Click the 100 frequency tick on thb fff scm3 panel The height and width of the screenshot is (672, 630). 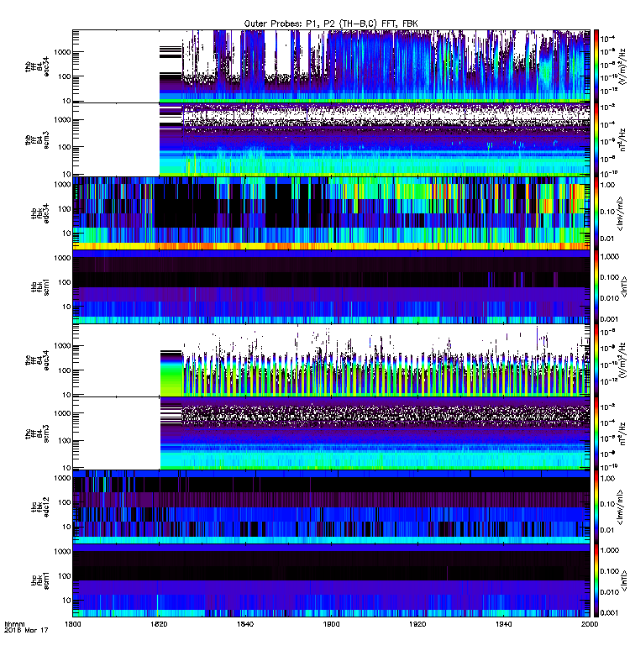(65, 147)
